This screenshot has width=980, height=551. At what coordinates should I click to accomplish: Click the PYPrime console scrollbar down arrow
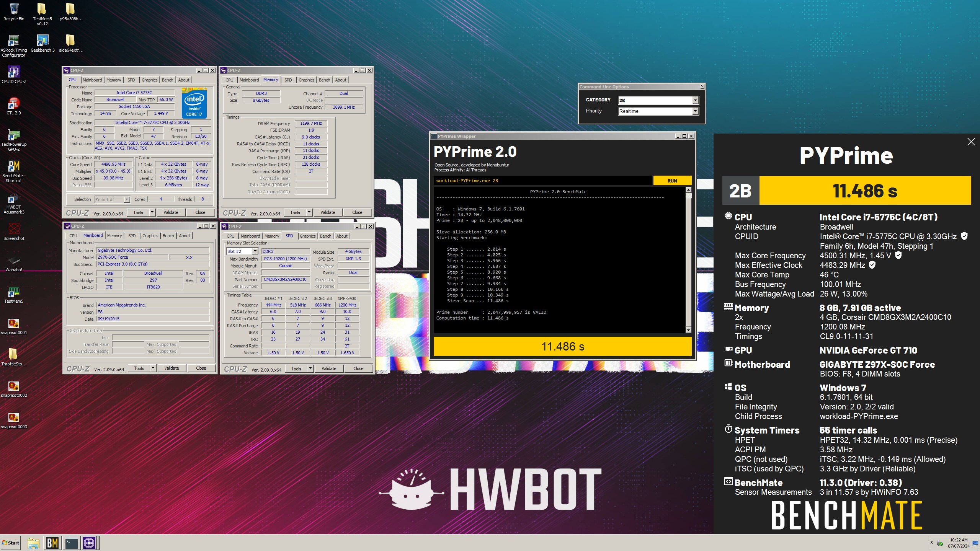tap(688, 330)
